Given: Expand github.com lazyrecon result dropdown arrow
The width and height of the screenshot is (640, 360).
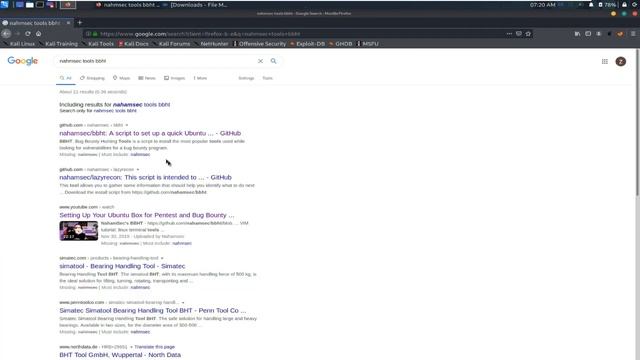Looking at the screenshot, I should (x=138, y=169).
